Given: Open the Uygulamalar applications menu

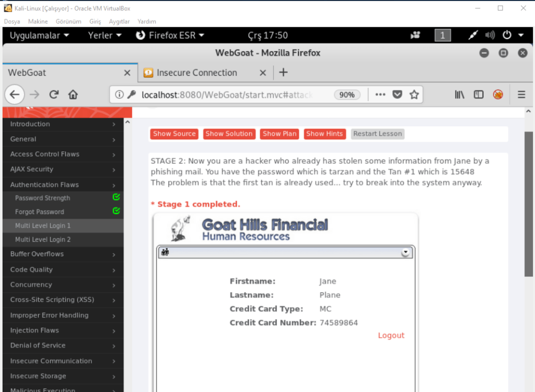Looking at the screenshot, I should tap(39, 35).
